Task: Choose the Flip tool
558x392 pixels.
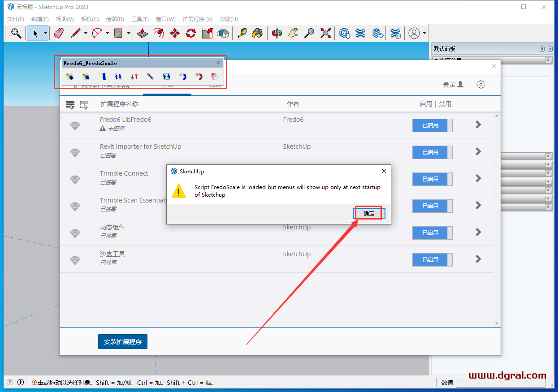Action: [x=223, y=33]
